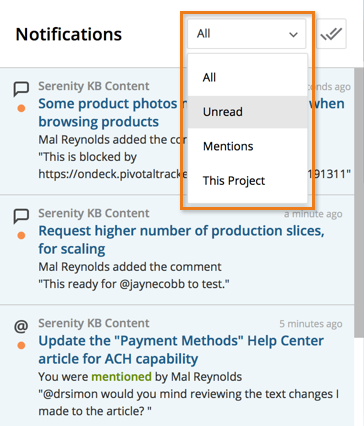Click the "5 minutes ago" timestamp

(x=311, y=324)
